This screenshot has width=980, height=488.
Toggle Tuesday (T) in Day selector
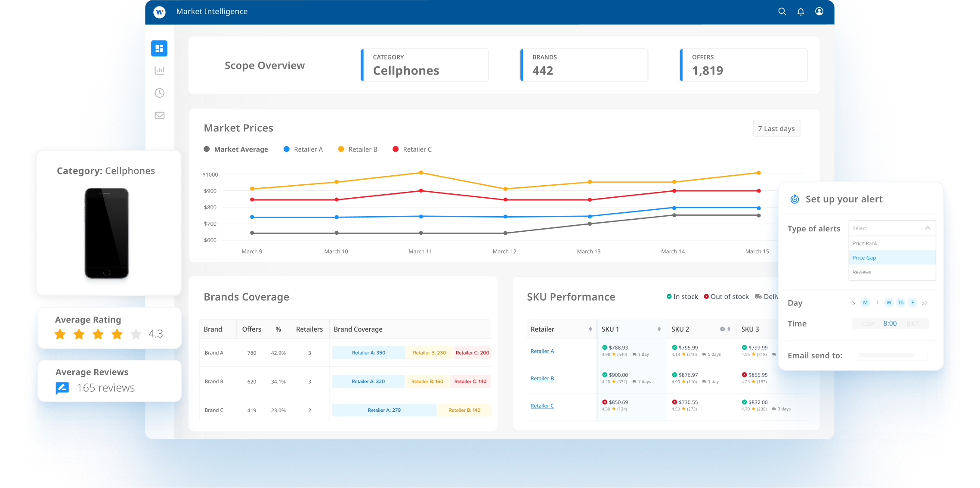click(x=877, y=303)
